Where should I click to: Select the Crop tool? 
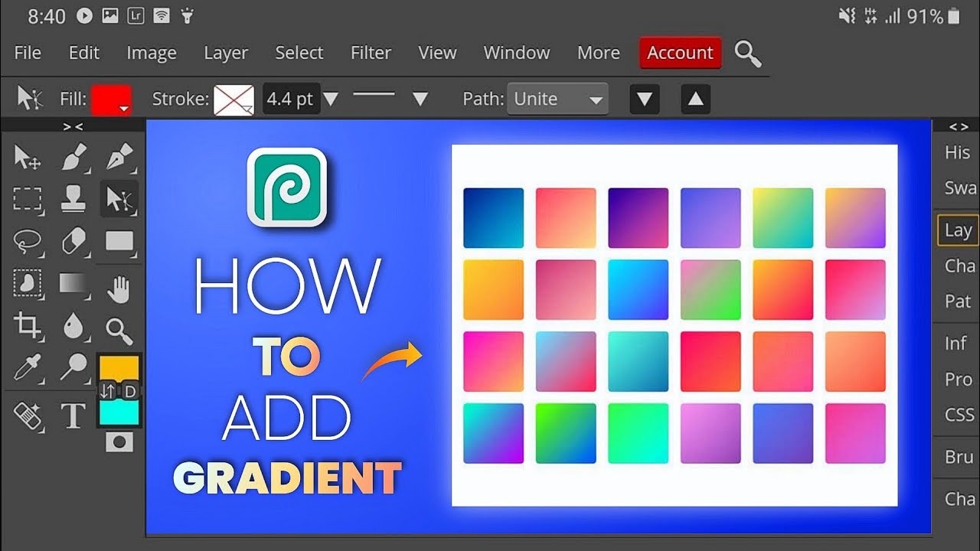click(x=28, y=327)
